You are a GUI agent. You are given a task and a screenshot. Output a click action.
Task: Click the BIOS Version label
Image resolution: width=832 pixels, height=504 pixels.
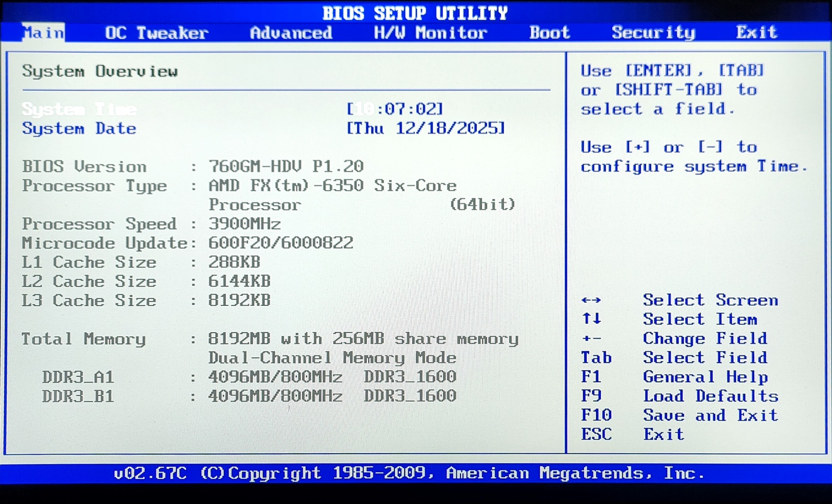[85, 166]
